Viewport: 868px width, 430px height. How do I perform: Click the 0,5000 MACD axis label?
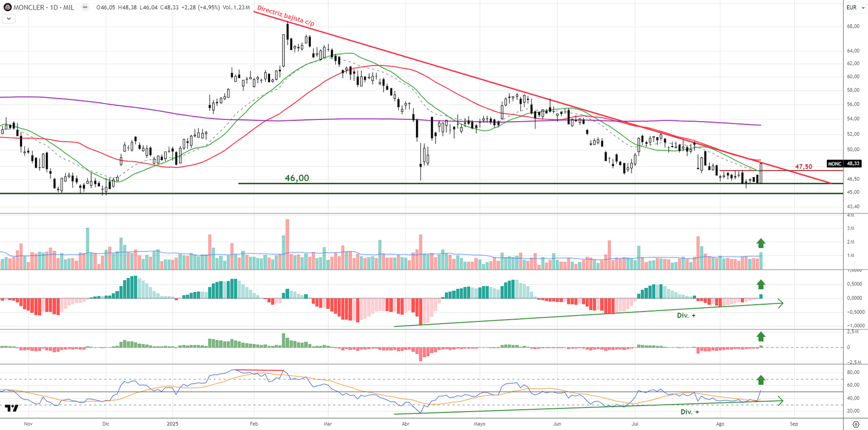click(854, 284)
